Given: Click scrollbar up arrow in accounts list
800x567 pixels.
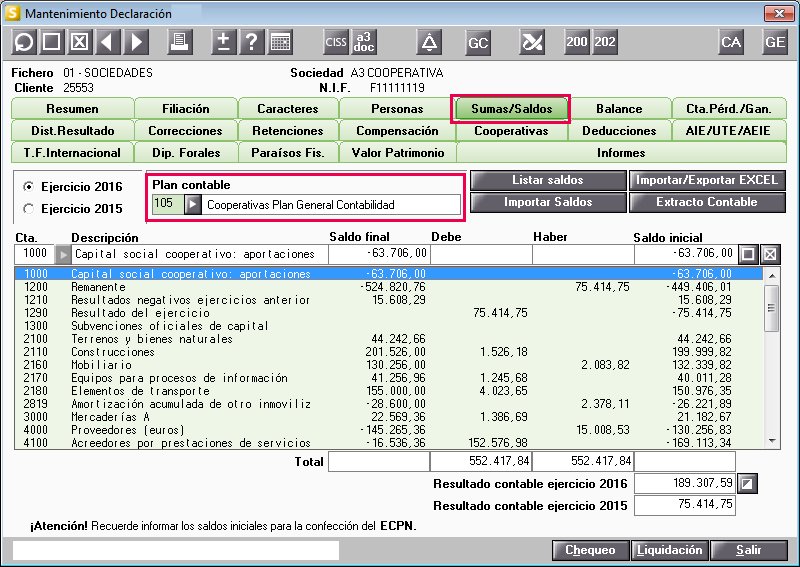Looking at the screenshot, I should click(772, 276).
